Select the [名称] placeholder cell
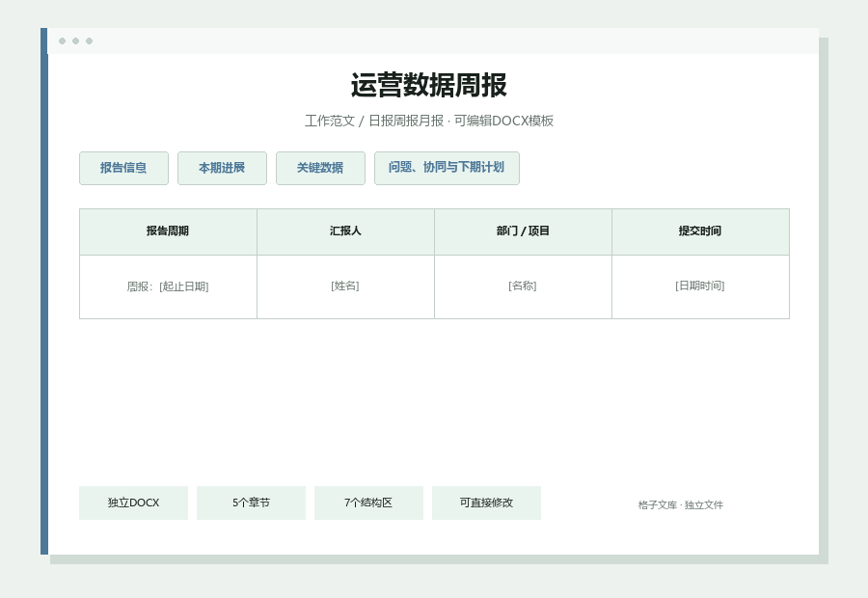The width and height of the screenshot is (868, 598). pyautogui.click(x=523, y=286)
